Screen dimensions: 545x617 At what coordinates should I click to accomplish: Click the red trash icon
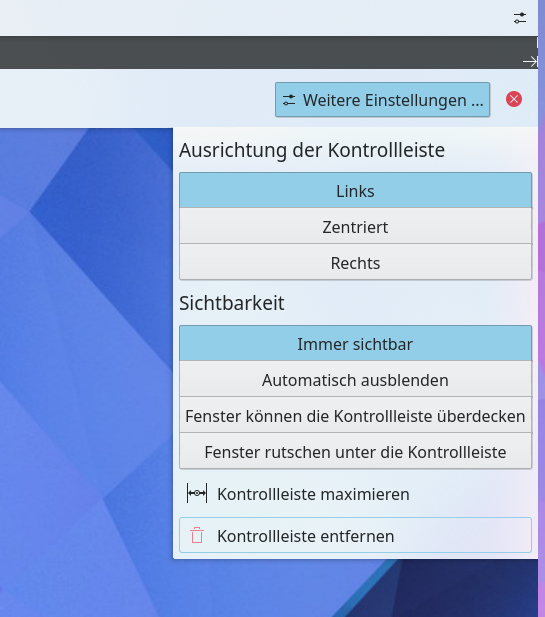tap(197, 536)
